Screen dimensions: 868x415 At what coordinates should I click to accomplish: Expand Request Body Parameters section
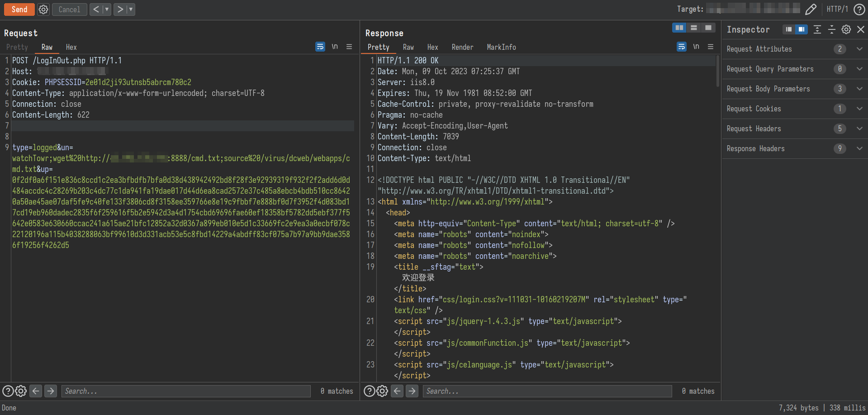(x=795, y=89)
